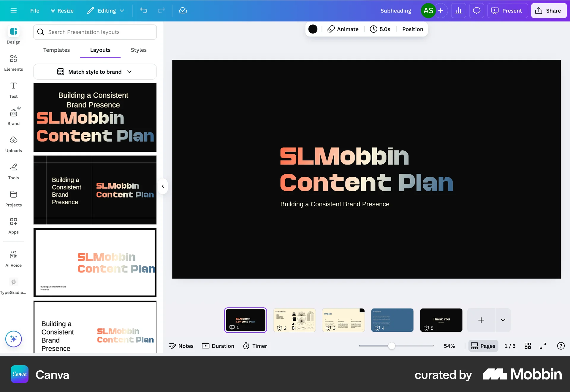
Task: Open the Apps panel
Action: pos(13,225)
